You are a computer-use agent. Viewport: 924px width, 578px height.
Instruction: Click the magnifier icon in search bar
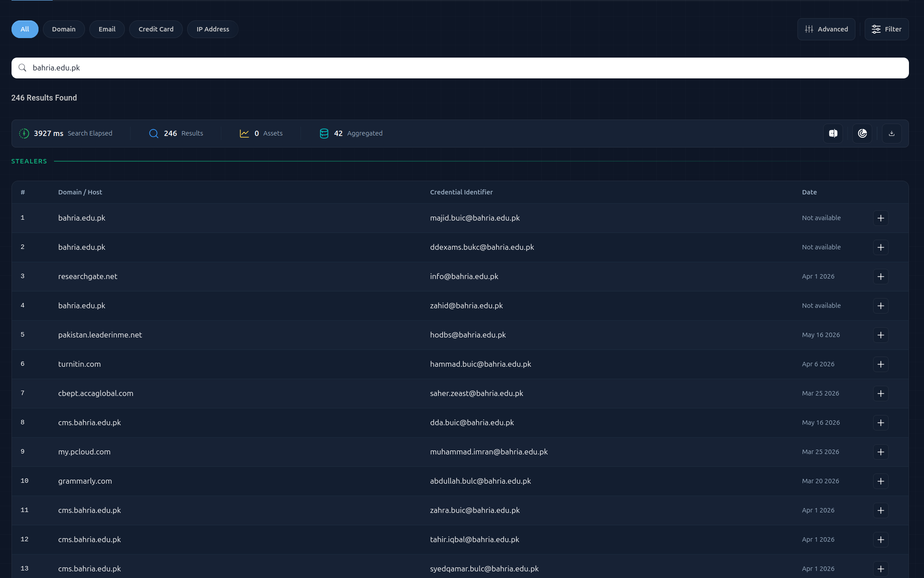(x=22, y=68)
